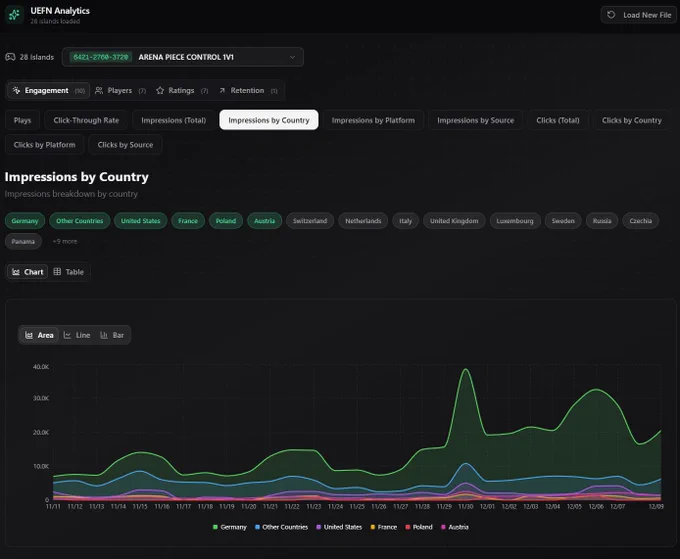Click the France orange legend swatch

click(x=373, y=527)
